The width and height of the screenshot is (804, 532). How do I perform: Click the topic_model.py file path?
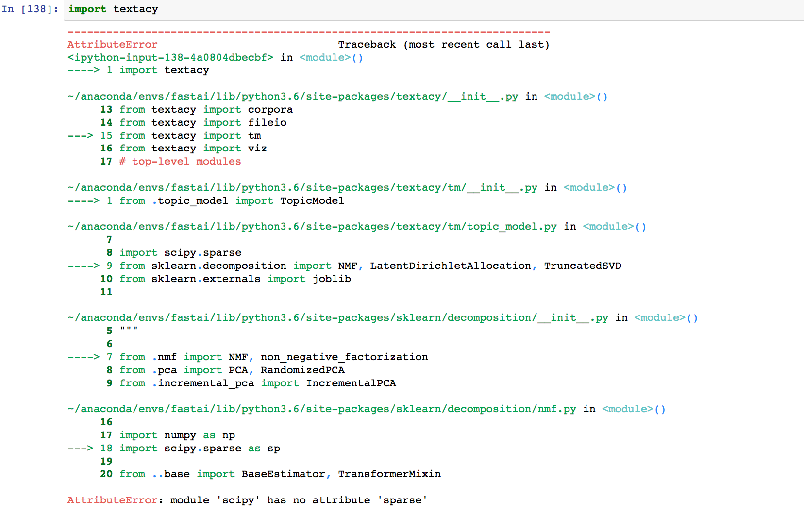311,226
